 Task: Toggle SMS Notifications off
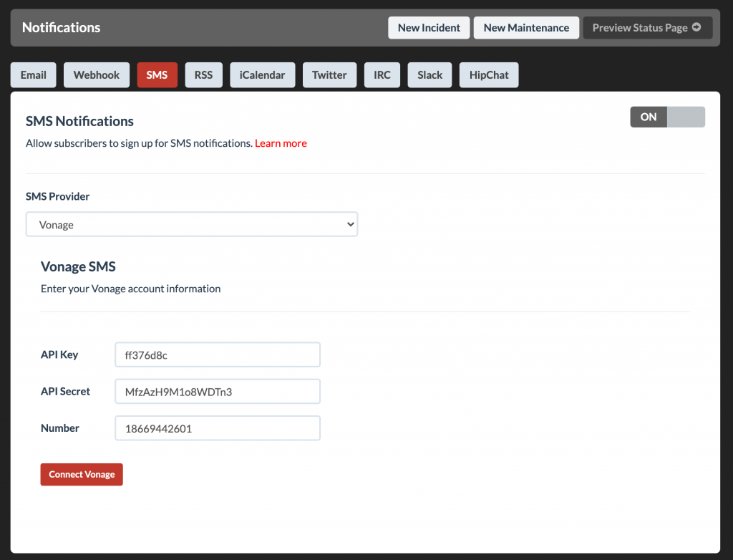pos(667,117)
